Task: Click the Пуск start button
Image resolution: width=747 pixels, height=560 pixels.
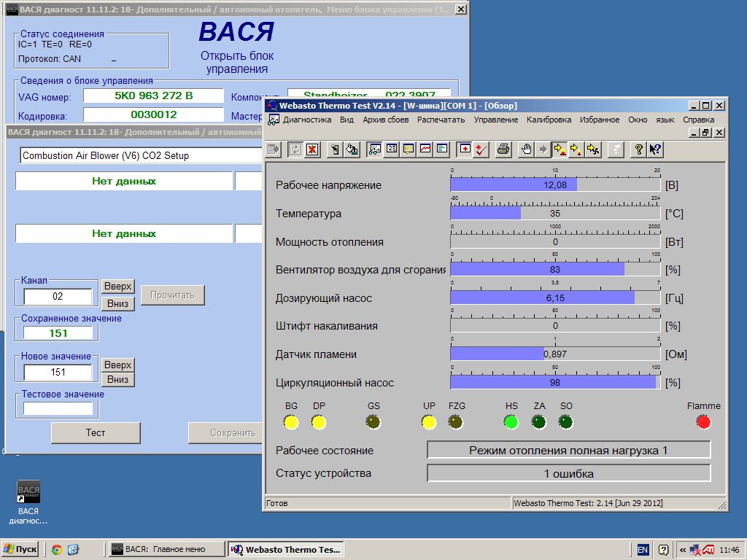Action: pos(20,550)
